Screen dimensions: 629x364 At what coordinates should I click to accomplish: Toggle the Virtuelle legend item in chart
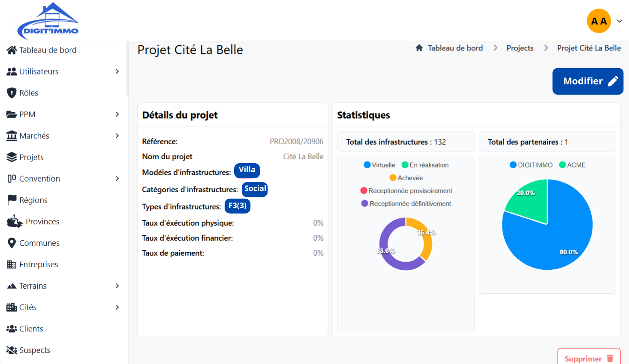[x=379, y=165]
